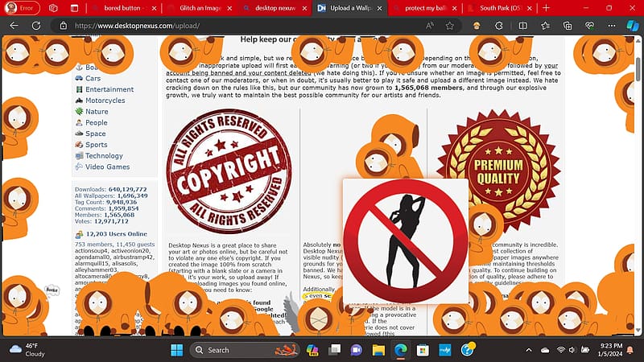Screen dimensions: 644x362
Task: Close the bored button tab
Action: tap(154, 8)
